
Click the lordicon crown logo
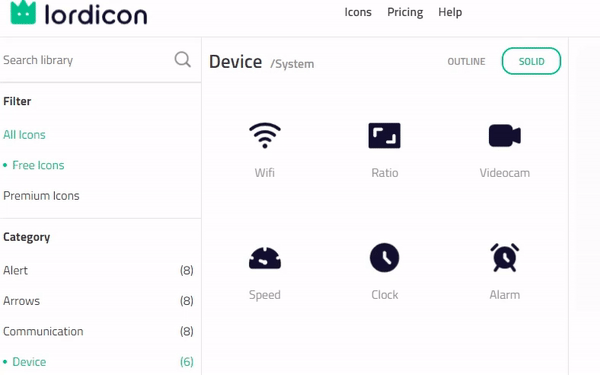(23, 13)
